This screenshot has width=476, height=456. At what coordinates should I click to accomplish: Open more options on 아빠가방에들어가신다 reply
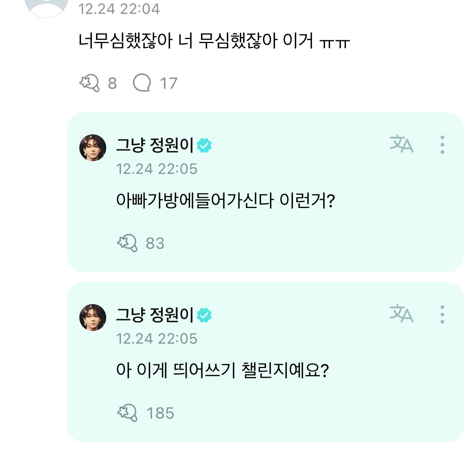tap(442, 145)
